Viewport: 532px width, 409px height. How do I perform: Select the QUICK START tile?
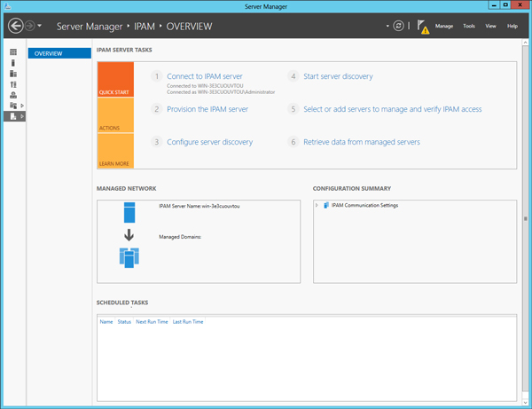[115, 80]
